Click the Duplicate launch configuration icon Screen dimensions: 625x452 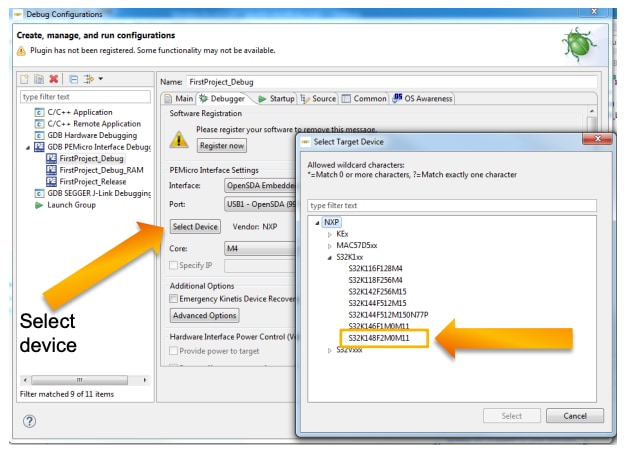coord(38,78)
